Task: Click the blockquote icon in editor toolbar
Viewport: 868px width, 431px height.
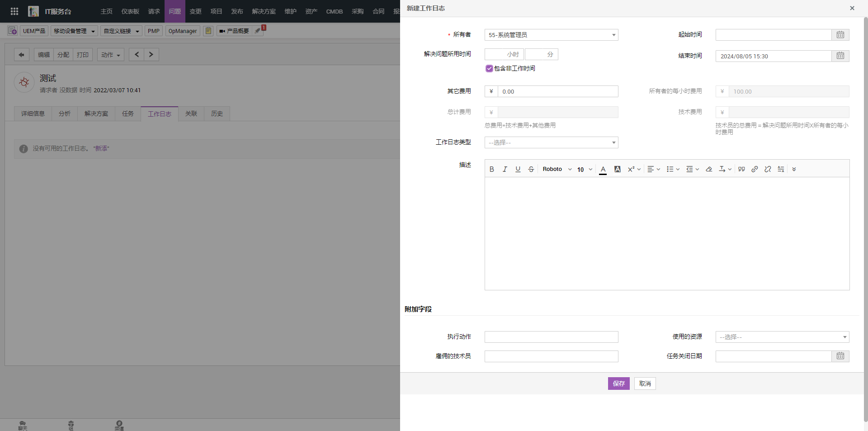Action: click(x=741, y=169)
